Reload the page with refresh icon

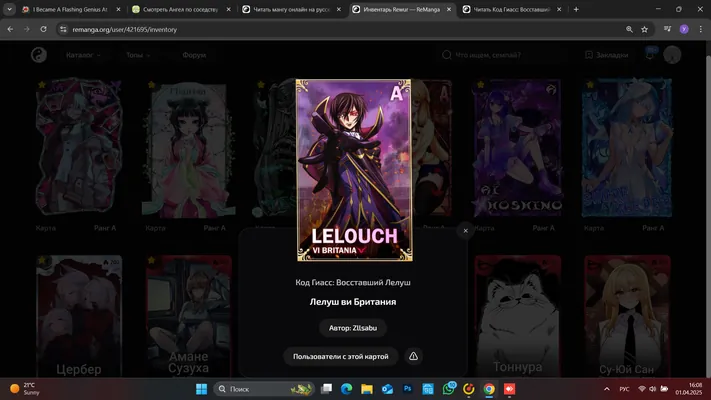(x=44, y=29)
